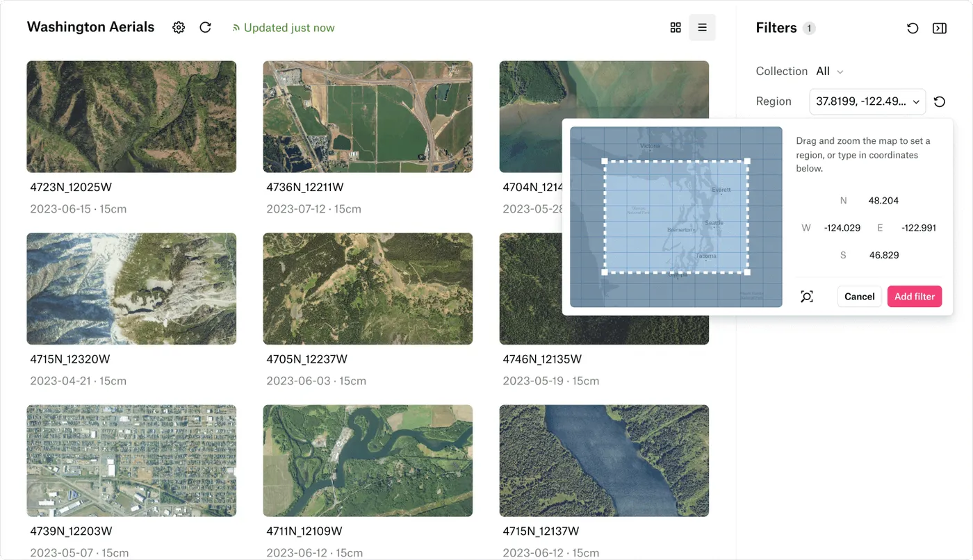Reset all filters in Filters header

coord(913,28)
